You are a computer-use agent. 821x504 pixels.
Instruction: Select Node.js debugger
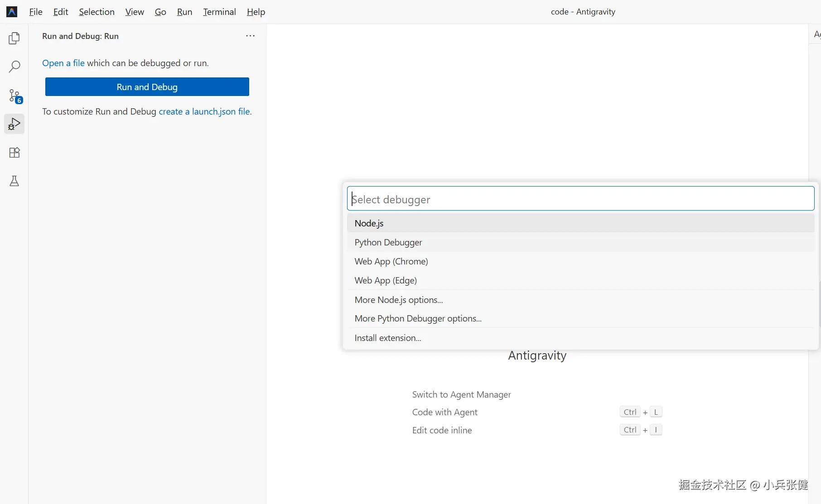(581, 223)
